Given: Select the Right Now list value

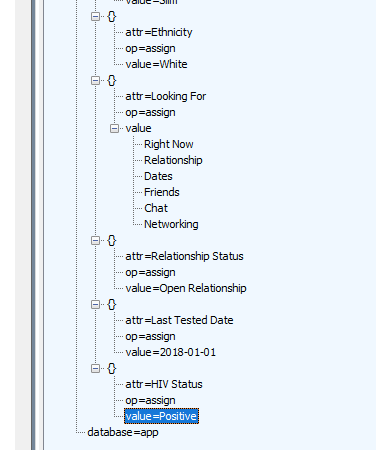Looking at the screenshot, I should point(169,144).
